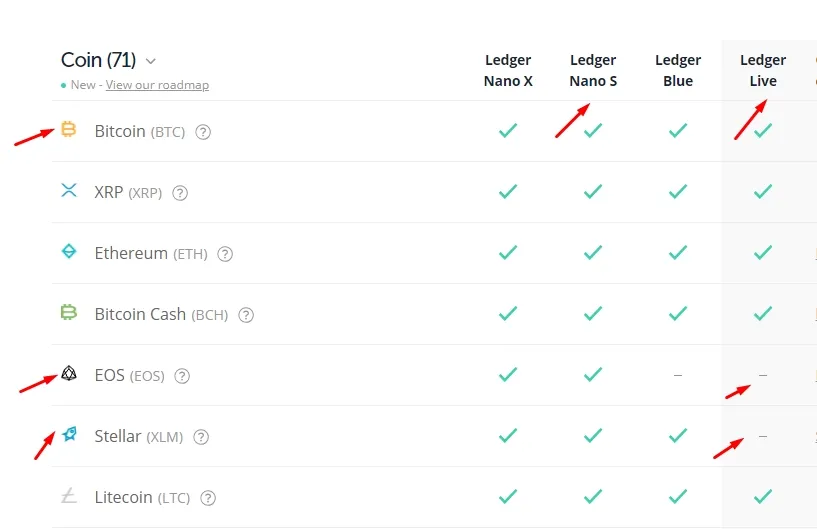817x529 pixels.
Task: Open help icon next to Stellar (XLM)
Action: coord(201,437)
